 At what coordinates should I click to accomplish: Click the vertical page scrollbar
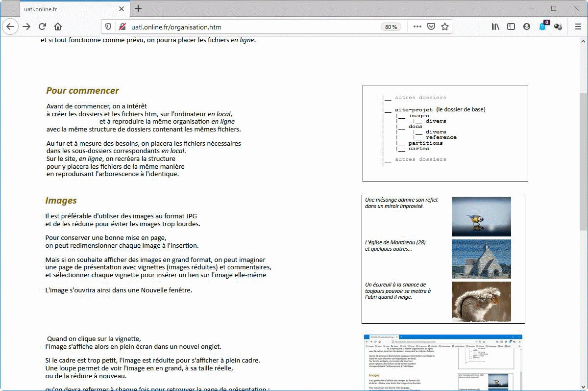(583, 162)
